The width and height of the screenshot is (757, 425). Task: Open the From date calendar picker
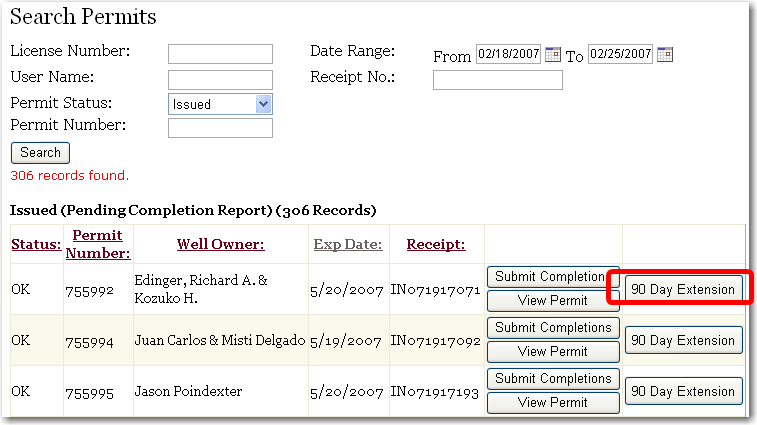pyautogui.click(x=553, y=54)
